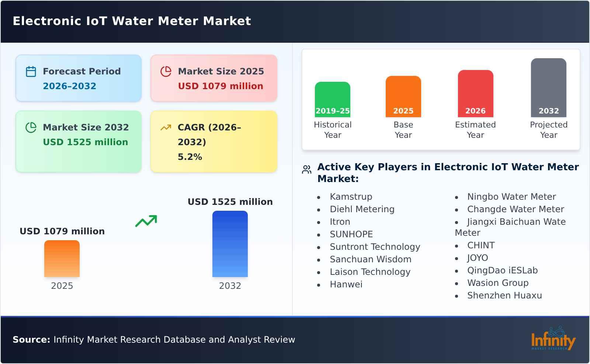The height and width of the screenshot is (364, 590).
Task: Expand the CAGR 5.2% card details
Action: 213,141
